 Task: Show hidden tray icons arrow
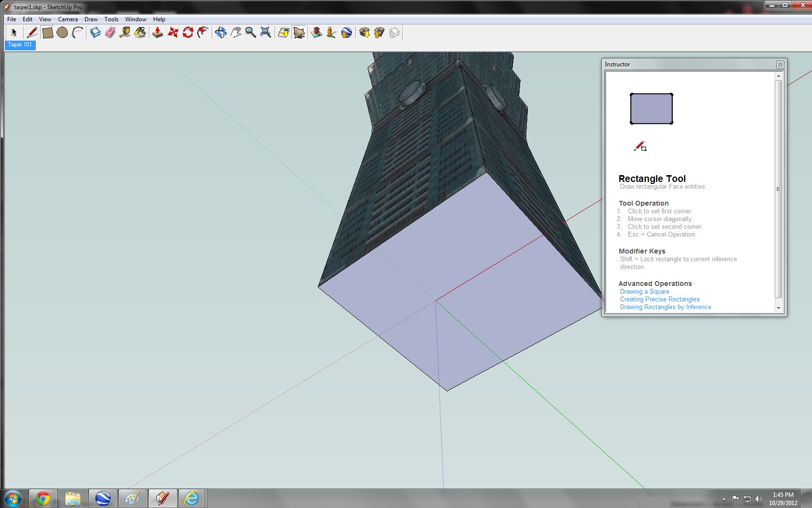pyautogui.click(x=724, y=499)
